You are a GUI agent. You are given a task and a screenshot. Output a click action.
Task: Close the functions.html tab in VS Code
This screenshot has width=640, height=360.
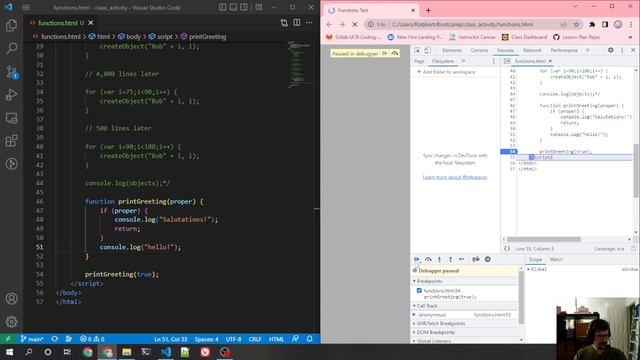click(x=91, y=23)
